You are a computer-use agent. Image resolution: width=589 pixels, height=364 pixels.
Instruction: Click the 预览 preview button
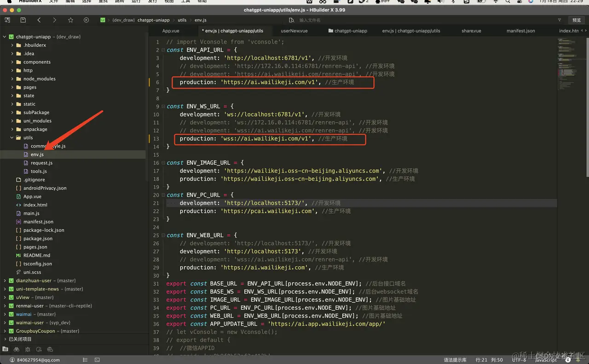(577, 20)
